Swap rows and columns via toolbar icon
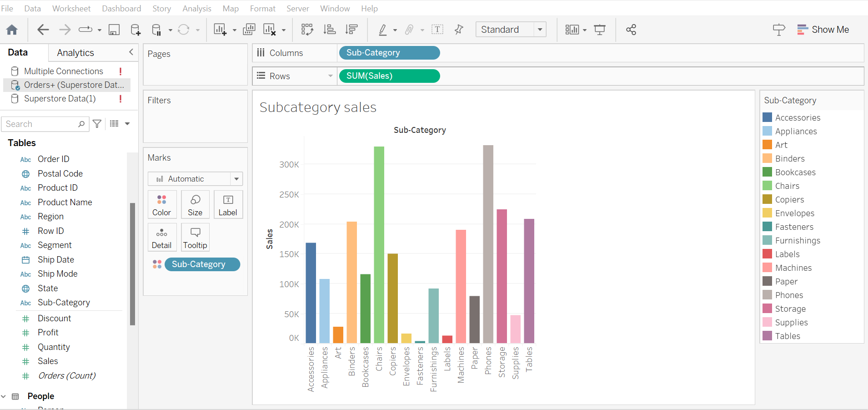Image resolution: width=868 pixels, height=410 pixels. (x=307, y=30)
